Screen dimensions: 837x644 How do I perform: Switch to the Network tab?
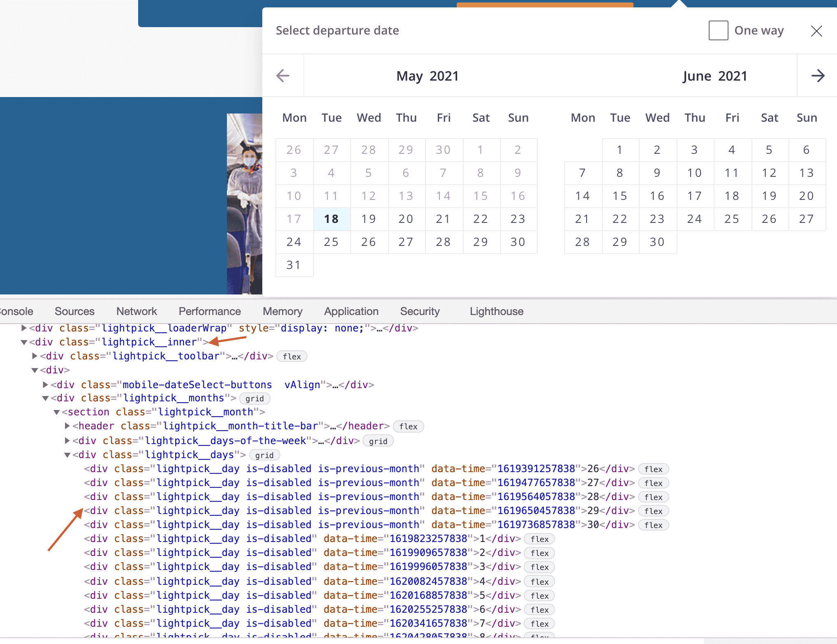136,311
